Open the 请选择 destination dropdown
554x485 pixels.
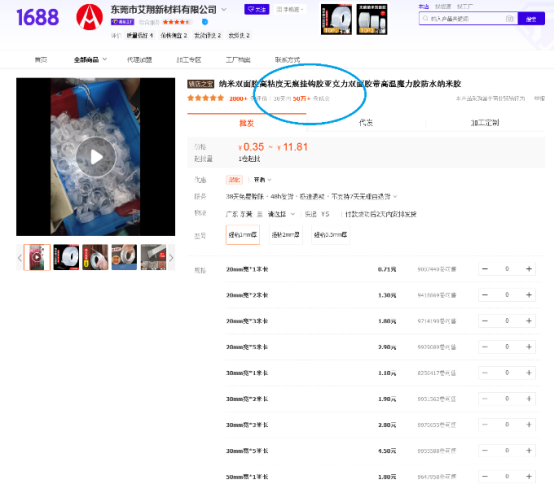click(x=281, y=214)
